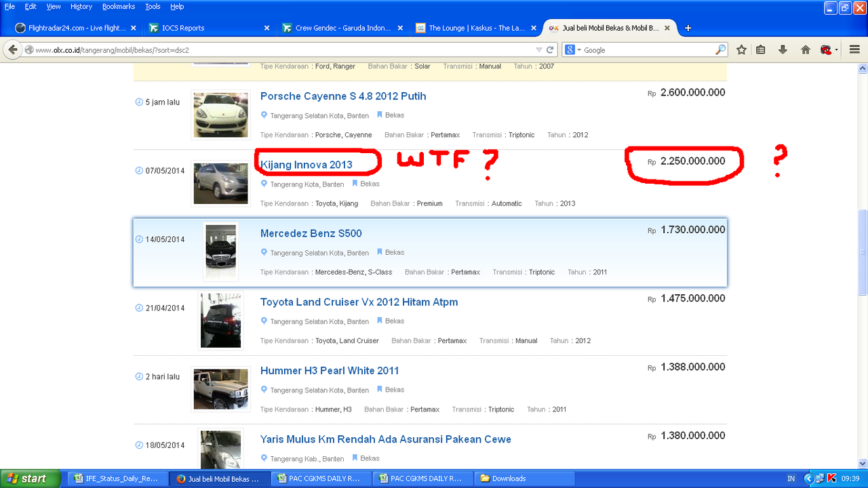The height and width of the screenshot is (488, 868).
Task: Open the Edit menu
Action: 31,6
